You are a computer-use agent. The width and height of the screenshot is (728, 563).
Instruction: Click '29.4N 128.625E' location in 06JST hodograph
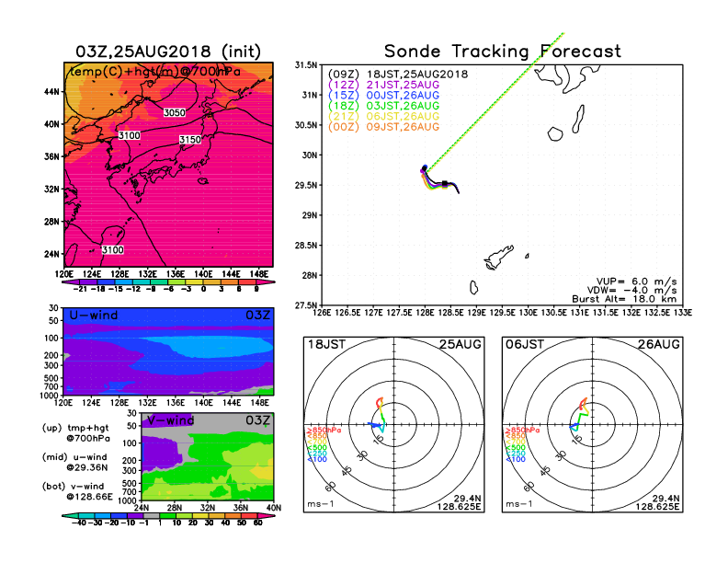tap(658, 502)
